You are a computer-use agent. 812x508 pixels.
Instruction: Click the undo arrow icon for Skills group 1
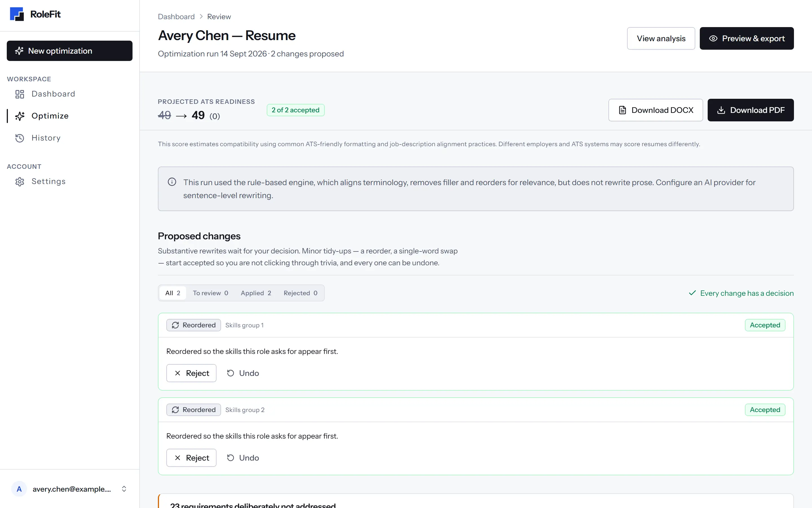click(x=230, y=373)
